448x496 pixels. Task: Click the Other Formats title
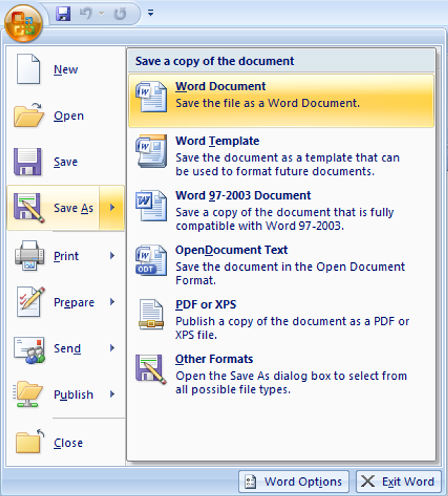point(214,359)
